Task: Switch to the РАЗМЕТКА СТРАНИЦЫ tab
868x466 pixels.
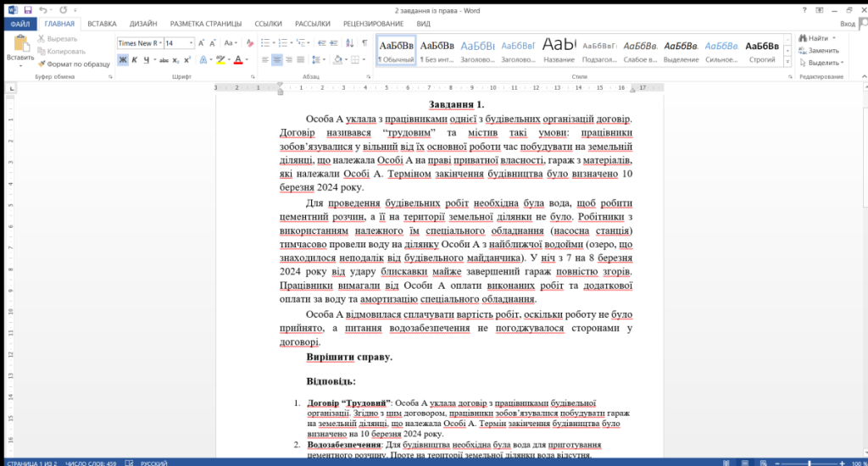Action: 205,24
